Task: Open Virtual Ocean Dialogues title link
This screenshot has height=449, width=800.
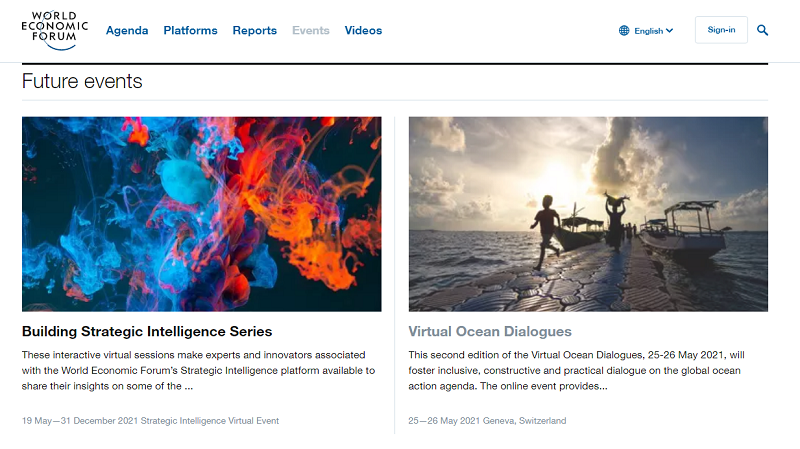Action: tap(489, 331)
